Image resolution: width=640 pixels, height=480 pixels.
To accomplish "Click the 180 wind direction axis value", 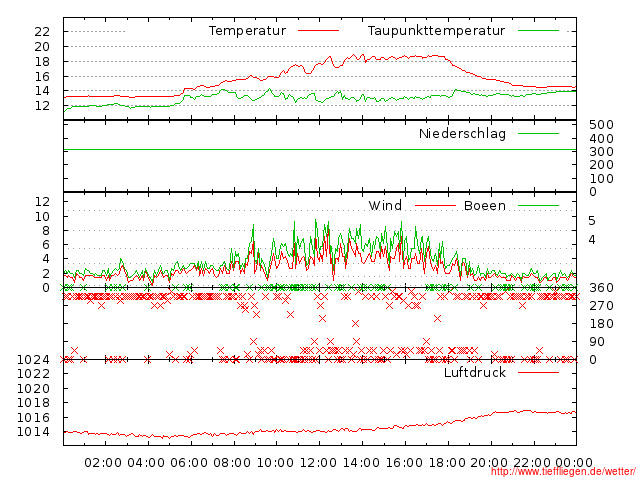I will (601, 324).
